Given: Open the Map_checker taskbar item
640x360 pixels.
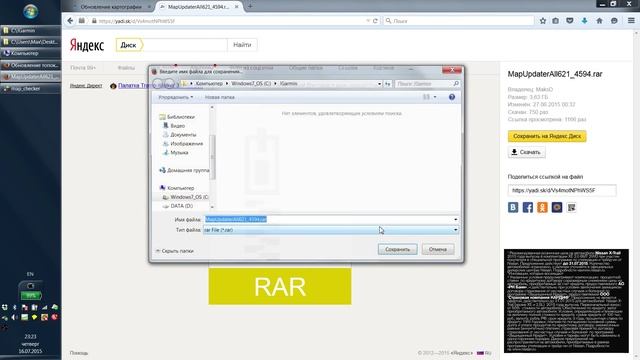Looking at the screenshot, I should pos(31,88).
